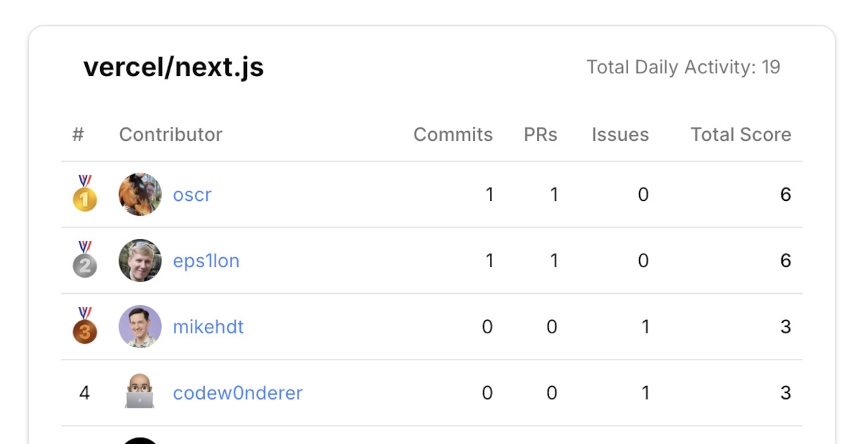Screen dimensions: 868x444
Task: Click the rank number column header
Action: [x=79, y=134]
